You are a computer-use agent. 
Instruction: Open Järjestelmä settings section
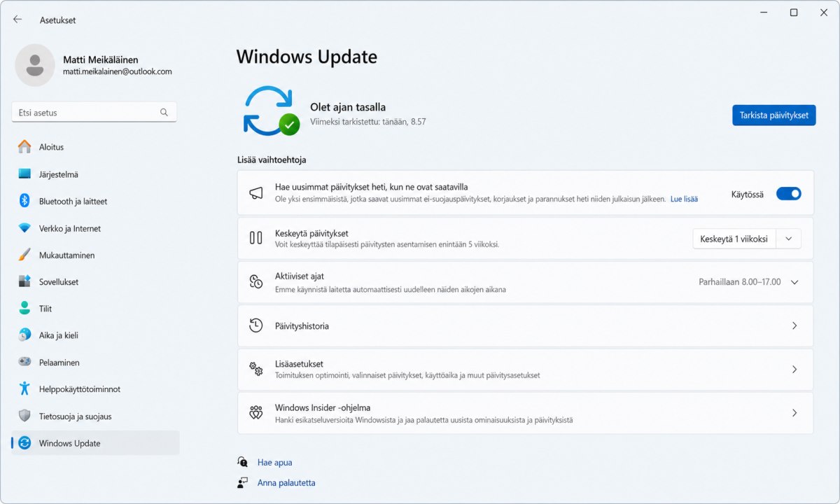(x=95, y=174)
